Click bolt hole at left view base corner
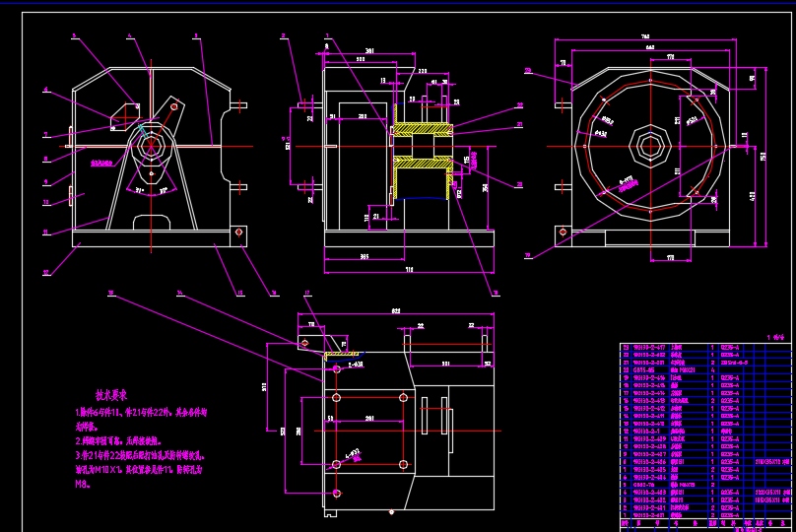796x532 pixels. (x=237, y=232)
